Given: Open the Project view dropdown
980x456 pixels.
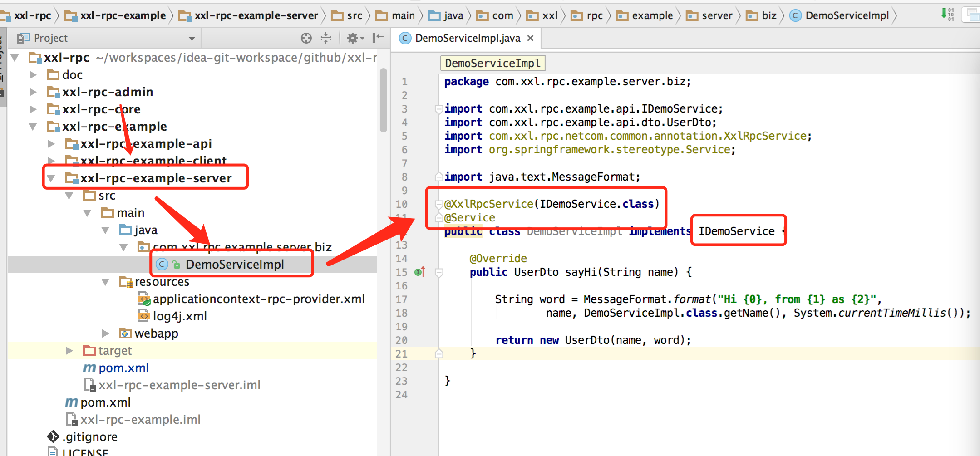Looking at the screenshot, I should 192,39.
